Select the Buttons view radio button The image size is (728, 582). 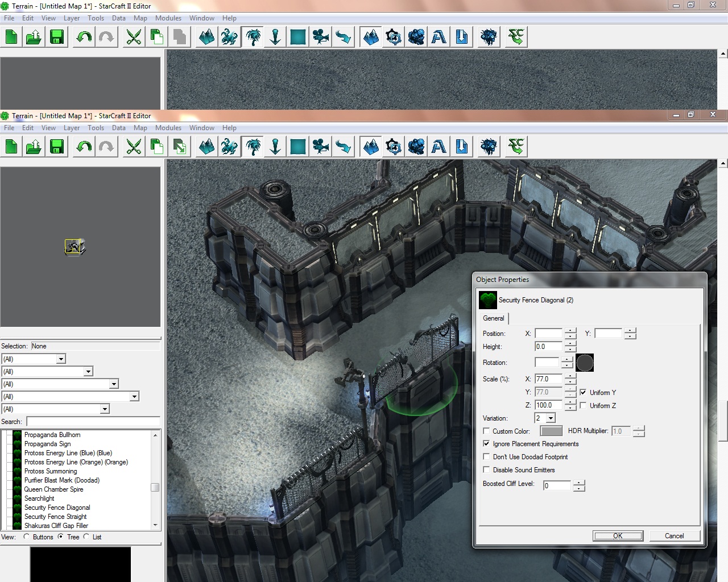[x=27, y=537]
